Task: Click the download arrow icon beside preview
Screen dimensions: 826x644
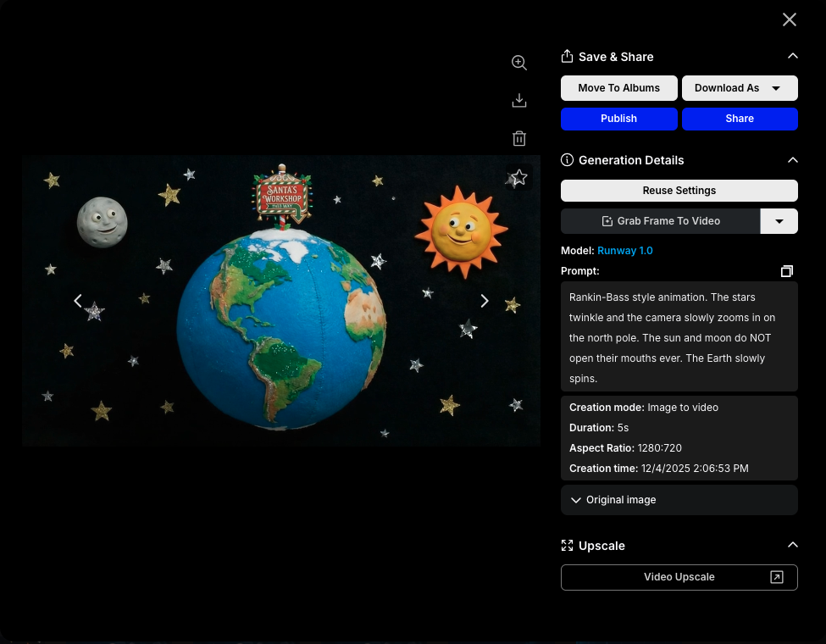Action: point(518,100)
